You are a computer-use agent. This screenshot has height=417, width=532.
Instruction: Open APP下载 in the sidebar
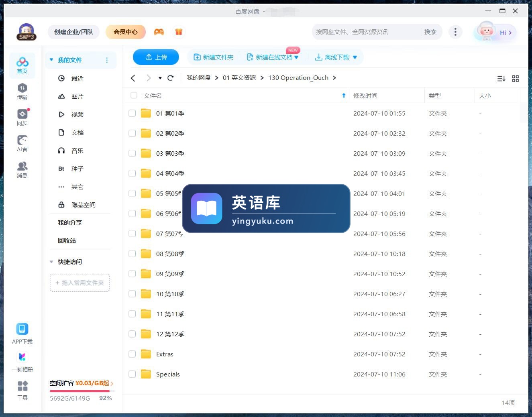pyautogui.click(x=22, y=334)
